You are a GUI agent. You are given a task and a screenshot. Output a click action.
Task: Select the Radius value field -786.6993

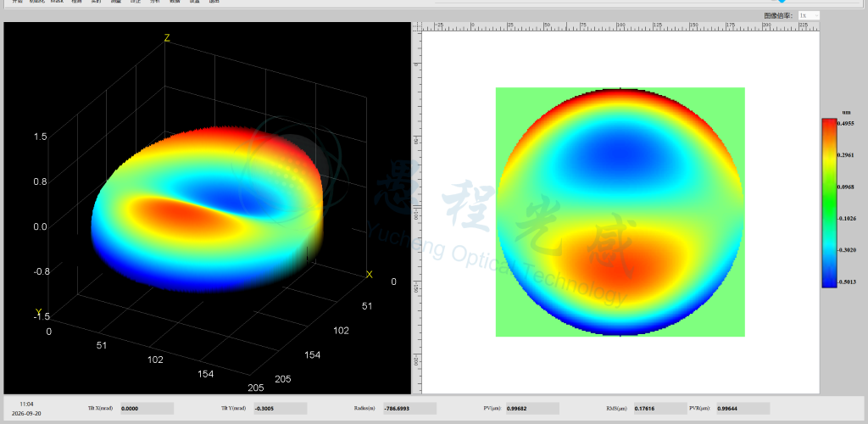(x=409, y=409)
